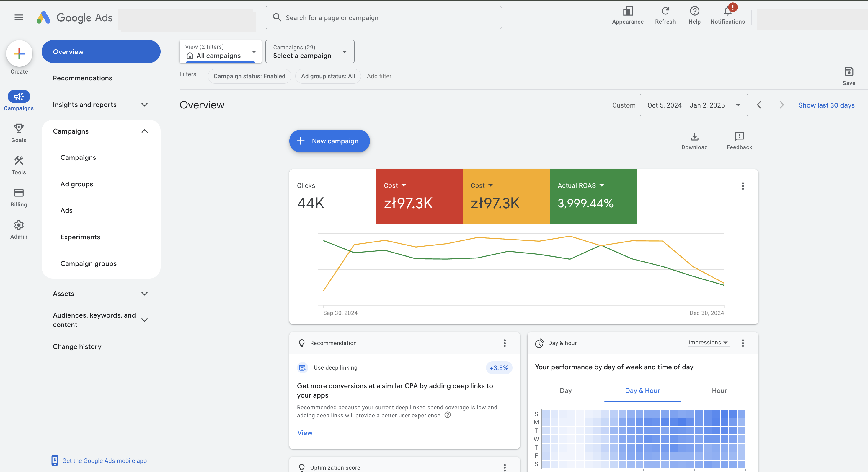Click the 3,999.44% ROAS value
The width and height of the screenshot is (868, 472).
[x=585, y=203]
